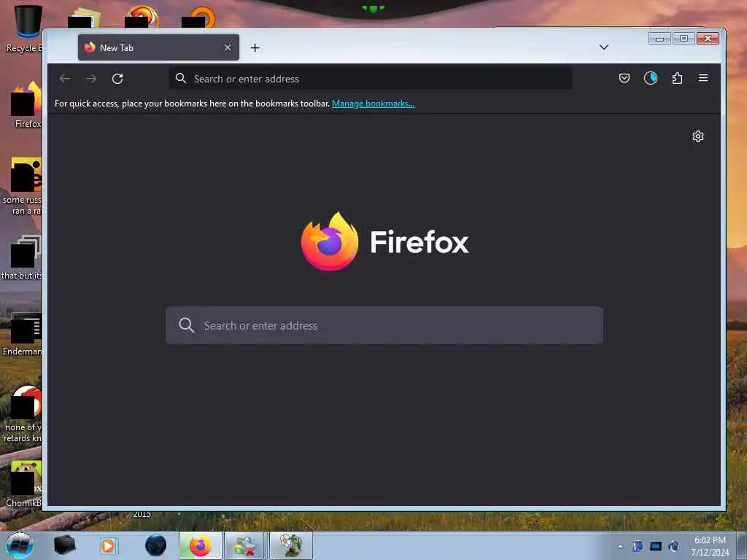This screenshot has width=747, height=560.
Task: Switch to Firefox in the taskbar
Action: (x=201, y=545)
